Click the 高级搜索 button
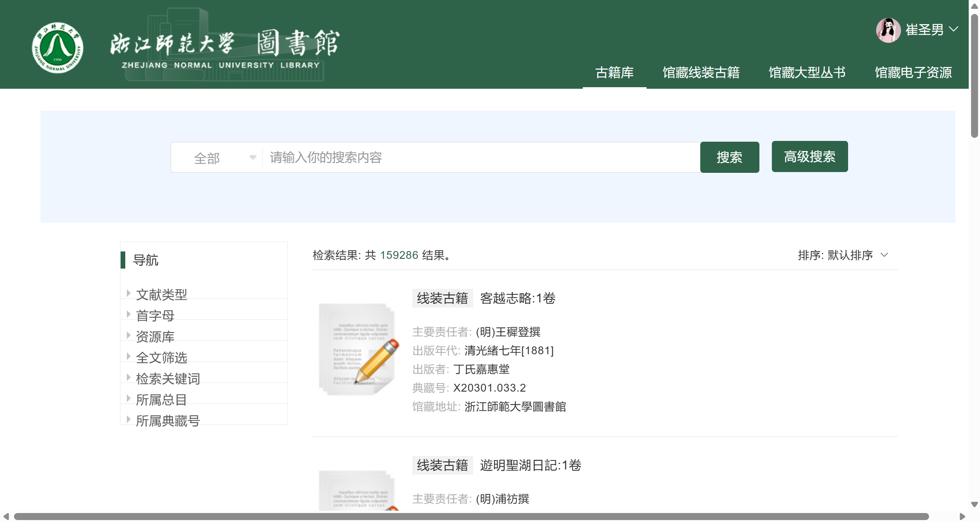This screenshot has width=980, height=522. [810, 156]
